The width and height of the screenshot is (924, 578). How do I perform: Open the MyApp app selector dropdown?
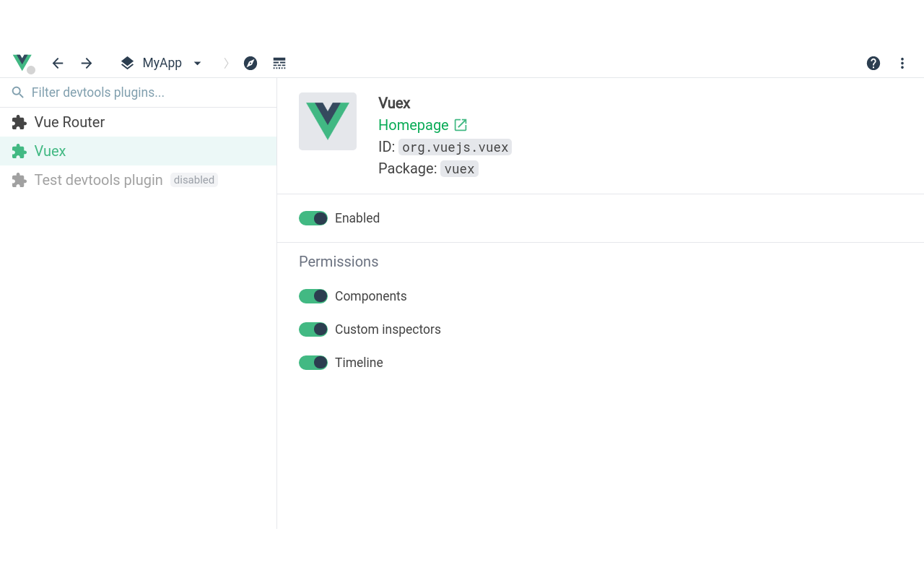[x=162, y=64]
